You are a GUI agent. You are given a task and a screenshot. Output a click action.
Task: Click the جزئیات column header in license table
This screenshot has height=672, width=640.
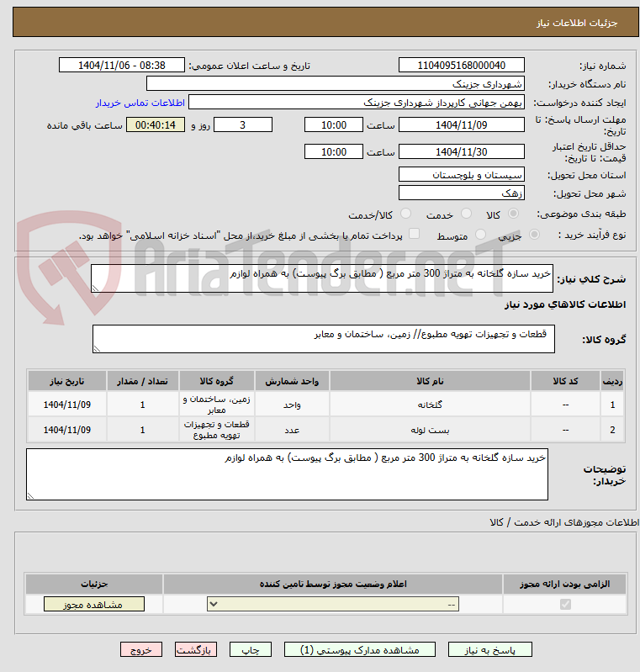point(94,585)
